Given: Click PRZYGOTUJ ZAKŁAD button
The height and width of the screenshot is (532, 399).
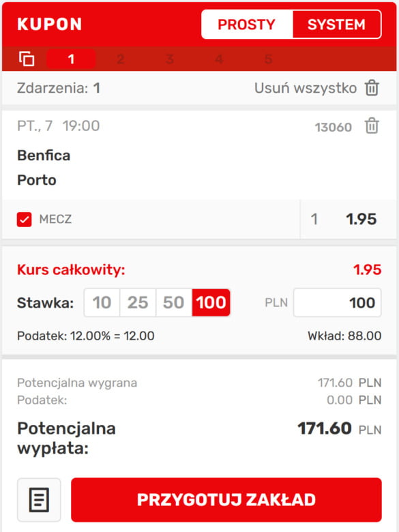Looking at the screenshot, I should pyautogui.click(x=226, y=500).
